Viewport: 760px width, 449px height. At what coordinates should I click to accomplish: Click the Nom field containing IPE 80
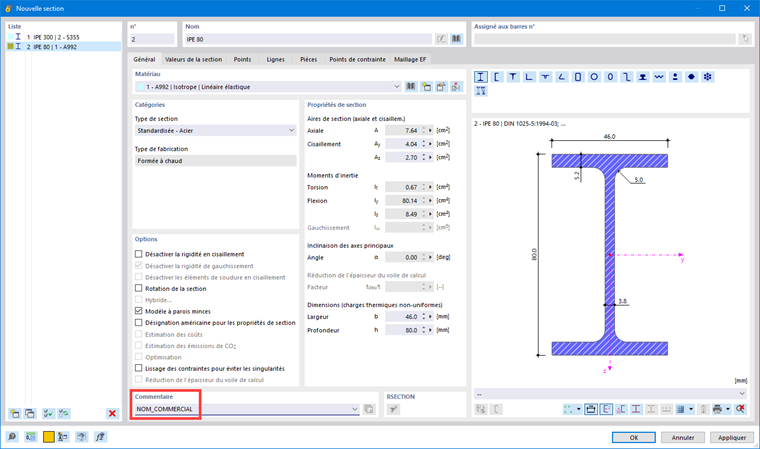(308, 39)
